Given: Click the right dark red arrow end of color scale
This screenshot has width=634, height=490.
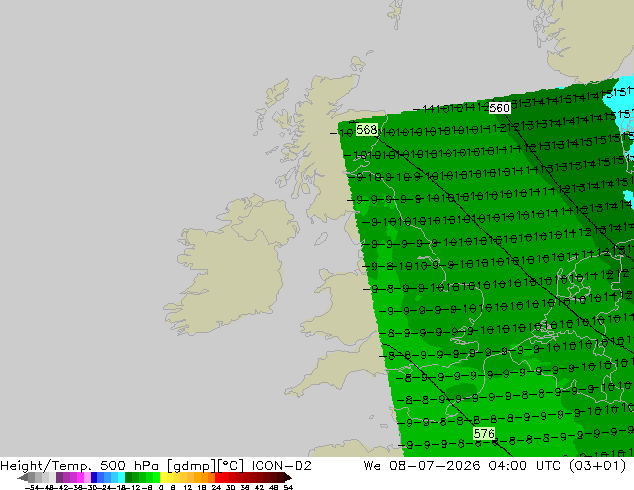Looking at the screenshot, I should click(288, 477).
